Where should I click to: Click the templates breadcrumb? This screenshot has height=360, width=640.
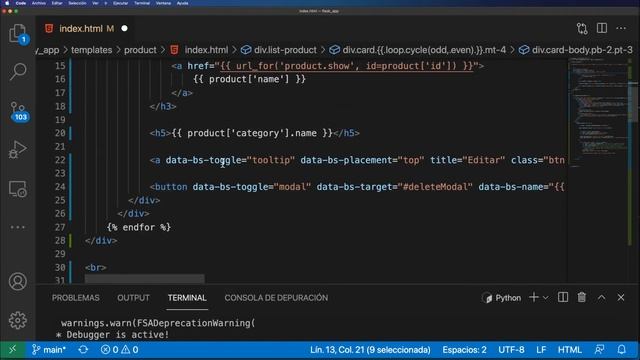[x=91, y=50]
